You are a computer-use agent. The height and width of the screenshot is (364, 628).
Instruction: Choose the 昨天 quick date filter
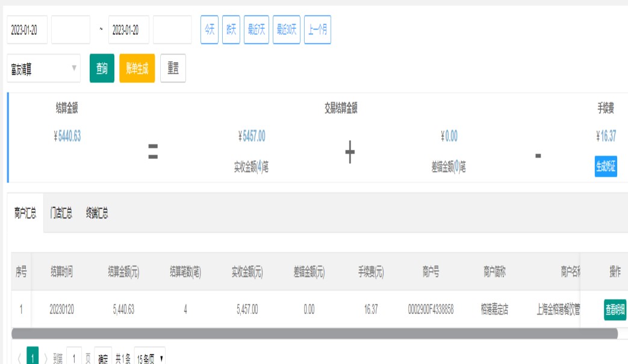(231, 30)
